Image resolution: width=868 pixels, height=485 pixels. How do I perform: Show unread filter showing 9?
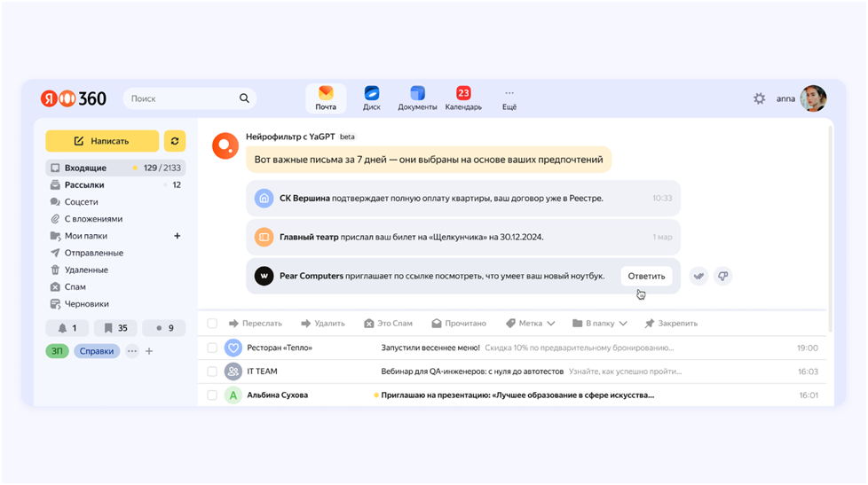click(164, 328)
